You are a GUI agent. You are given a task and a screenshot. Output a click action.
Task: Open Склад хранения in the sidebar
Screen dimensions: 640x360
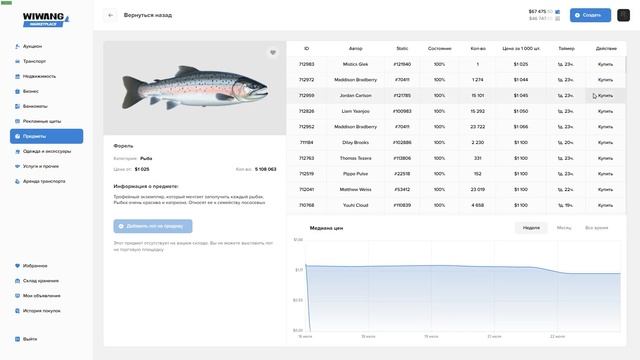click(41, 281)
